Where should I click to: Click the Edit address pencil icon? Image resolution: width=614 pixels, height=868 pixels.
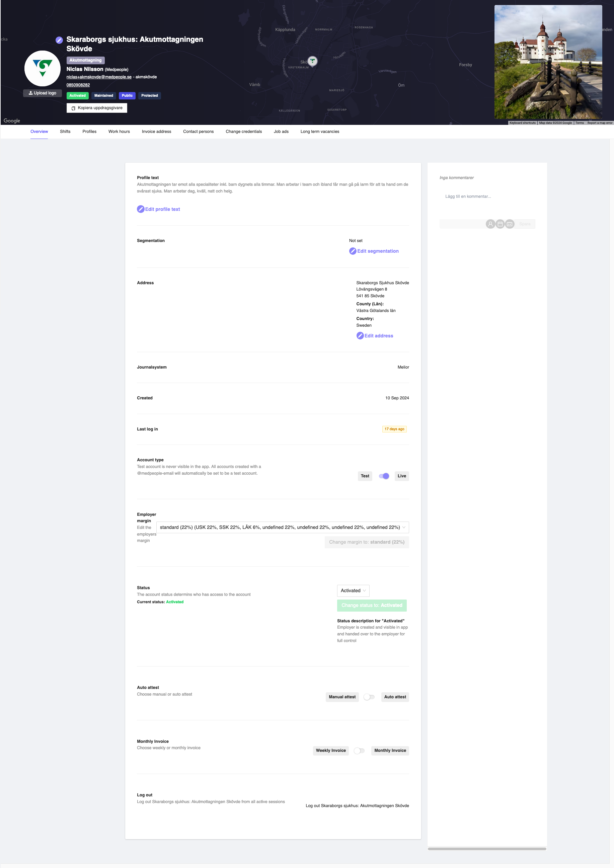tap(360, 335)
